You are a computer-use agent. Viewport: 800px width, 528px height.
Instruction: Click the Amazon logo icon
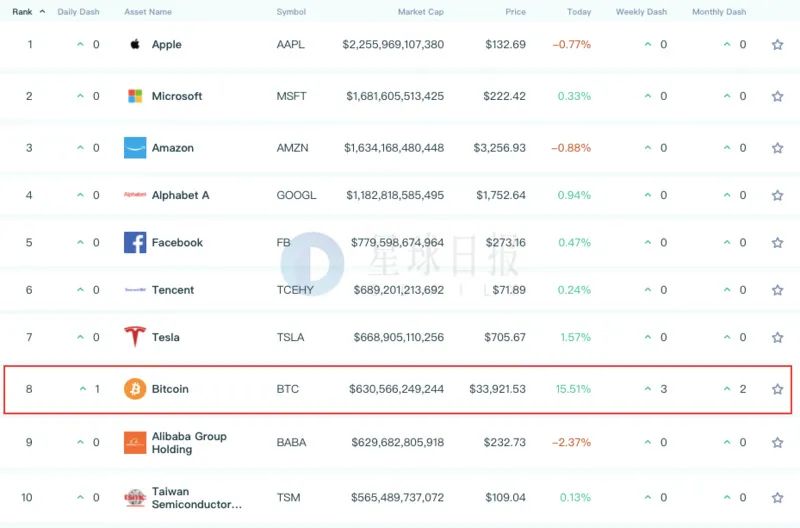[135, 148]
